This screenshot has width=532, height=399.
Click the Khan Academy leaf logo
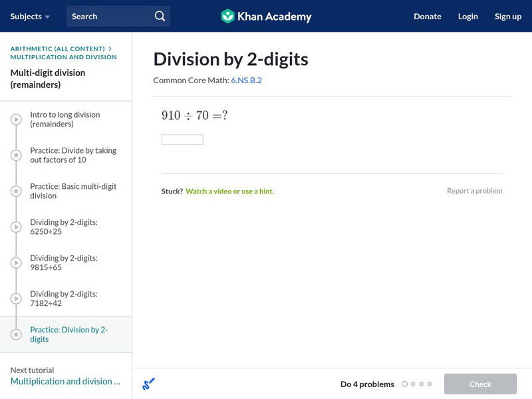coord(227,16)
